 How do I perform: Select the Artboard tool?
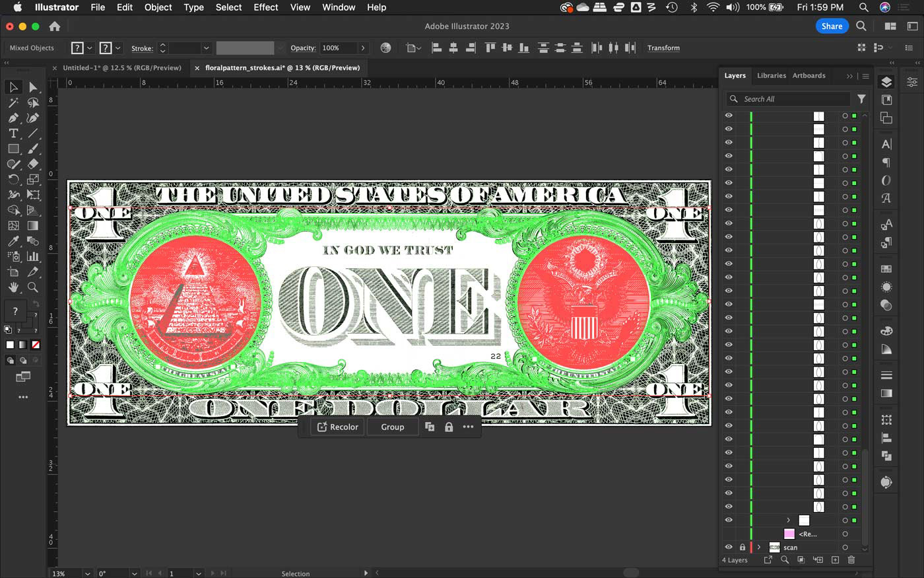click(x=13, y=271)
